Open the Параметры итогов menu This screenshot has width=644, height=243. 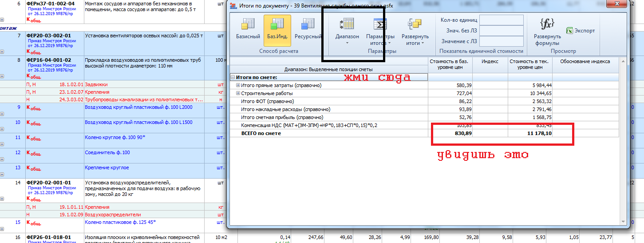click(x=380, y=31)
